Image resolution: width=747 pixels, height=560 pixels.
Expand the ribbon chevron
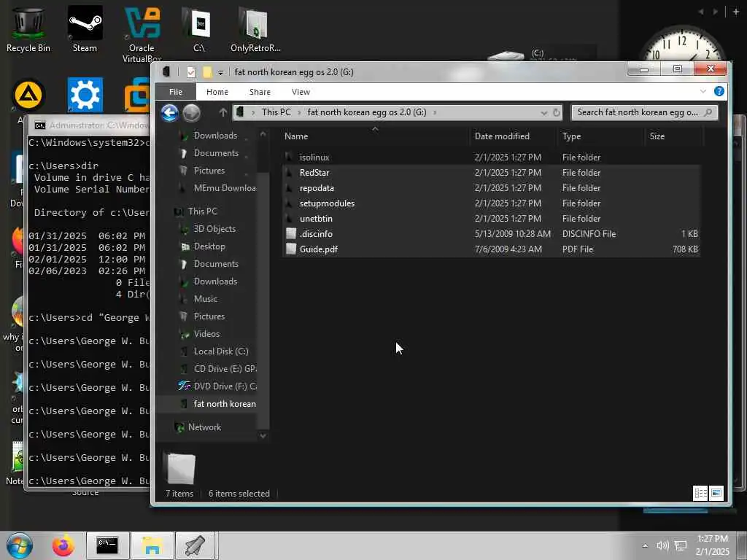[x=703, y=91]
